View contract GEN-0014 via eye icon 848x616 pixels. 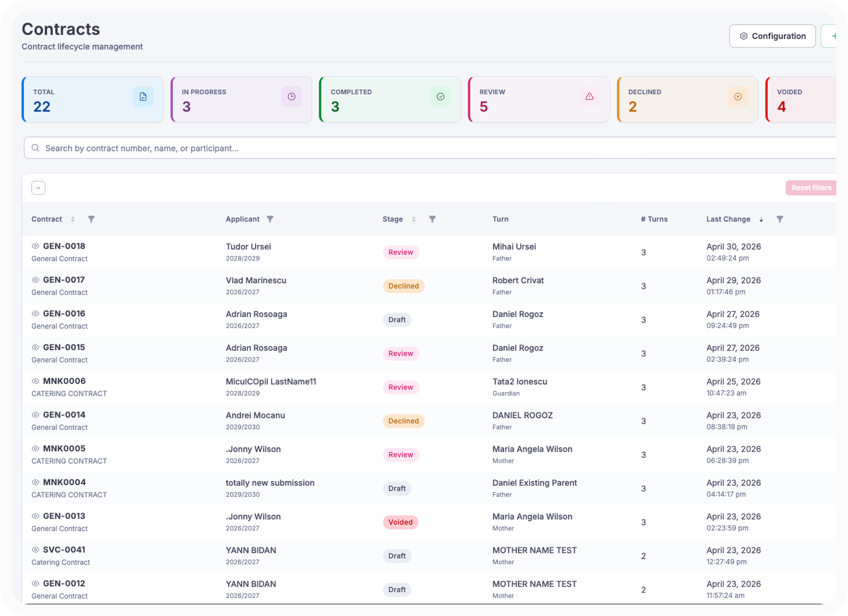pyautogui.click(x=36, y=415)
